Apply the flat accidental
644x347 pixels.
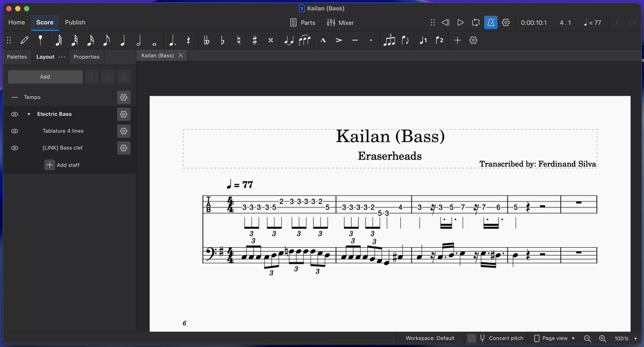[x=222, y=40]
